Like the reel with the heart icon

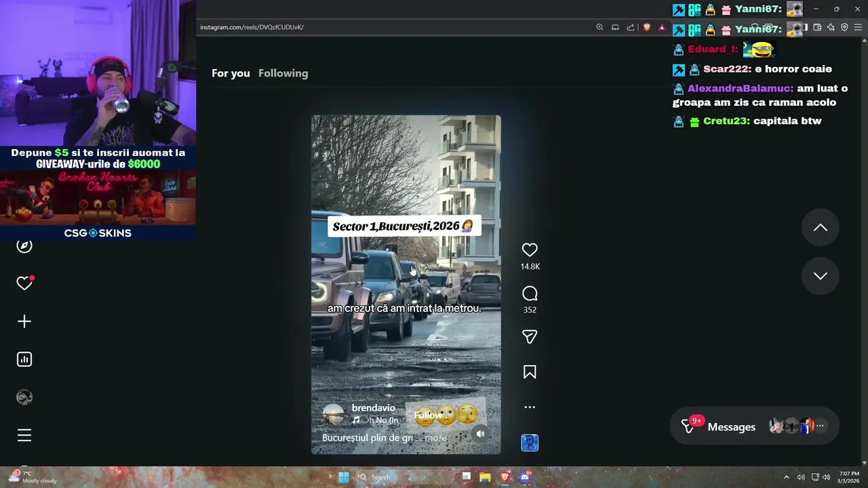[530, 250]
